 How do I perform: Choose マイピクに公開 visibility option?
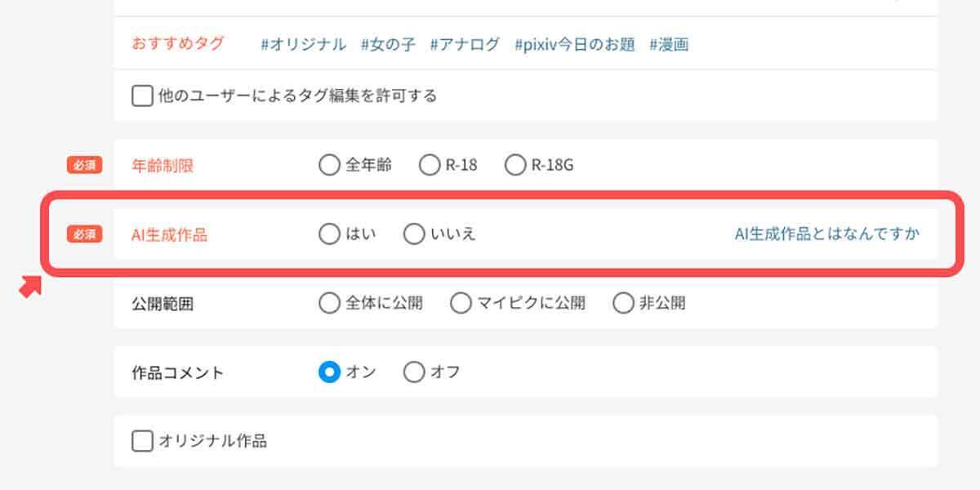click(x=461, y=304)
